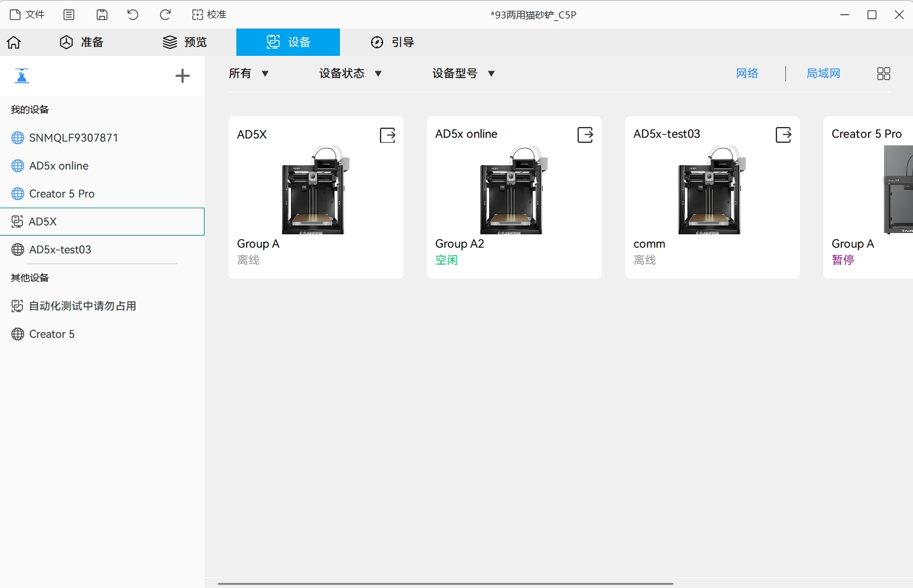Select AD5x online in device list
The width and height of the screenshot is (913, 588).
[x=102, y=166]
